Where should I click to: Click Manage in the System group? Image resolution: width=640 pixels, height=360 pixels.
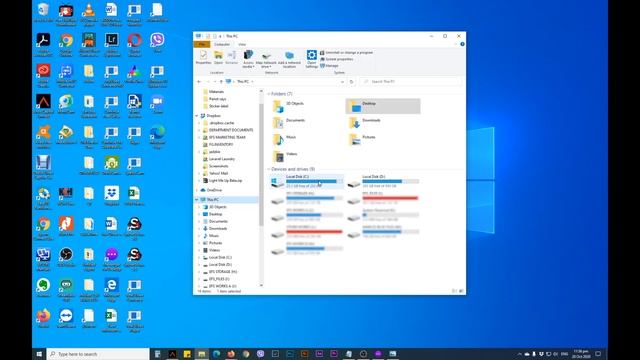pos(329,66)
